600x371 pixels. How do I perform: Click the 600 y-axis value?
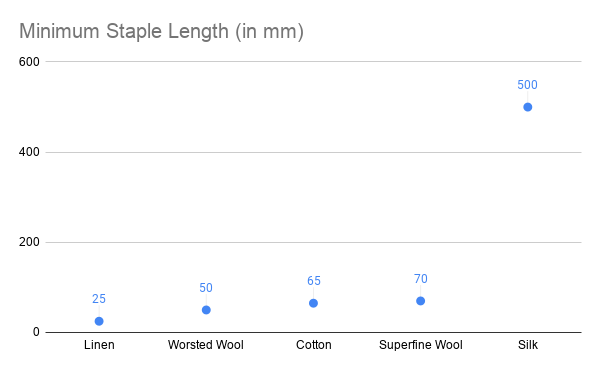[x=29, y=62]
